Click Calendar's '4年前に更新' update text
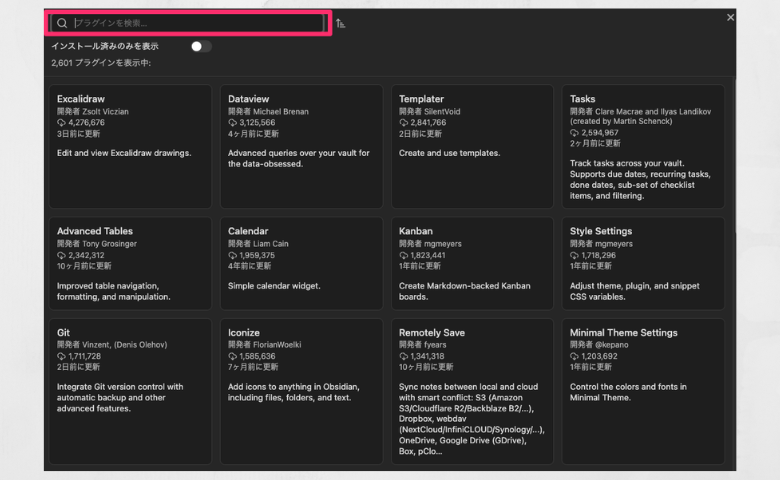 click(249, 266)
